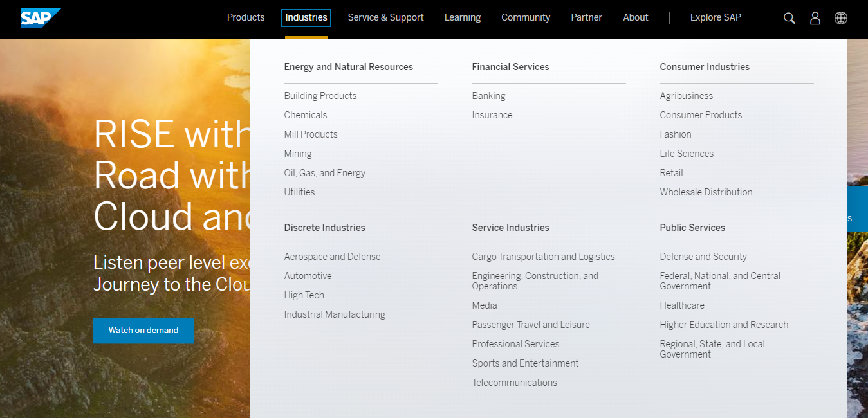The image size is (868, 418).
Task: Collapse the Industries menu
Action: point(306,17)
